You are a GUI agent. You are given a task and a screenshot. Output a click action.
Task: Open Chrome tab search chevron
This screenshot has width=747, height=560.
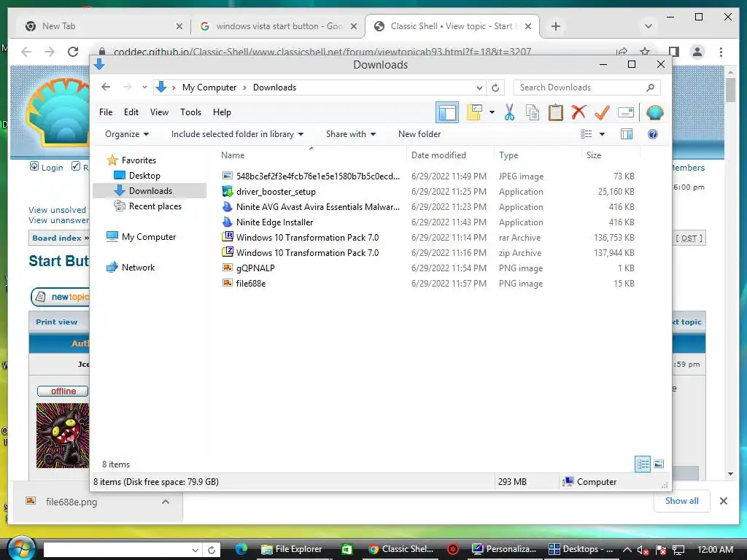pos(648,26)
